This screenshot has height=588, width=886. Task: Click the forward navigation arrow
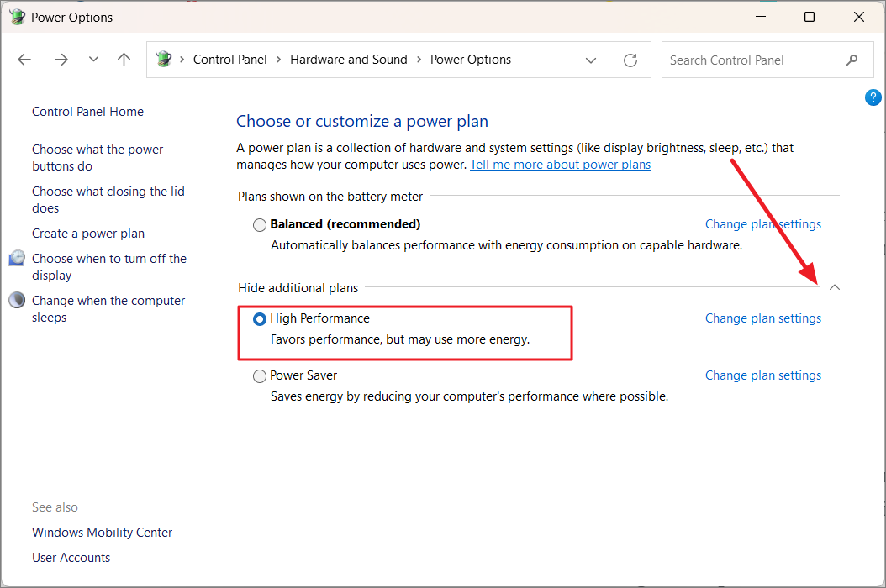tap(61, 59)
